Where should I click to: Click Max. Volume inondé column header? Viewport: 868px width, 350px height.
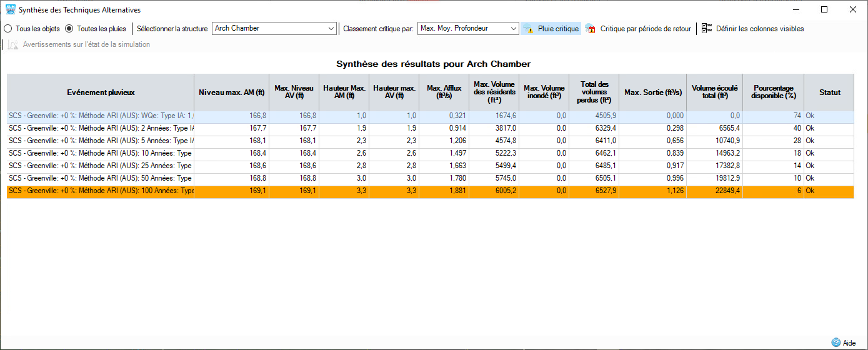[x=544, y=92]
